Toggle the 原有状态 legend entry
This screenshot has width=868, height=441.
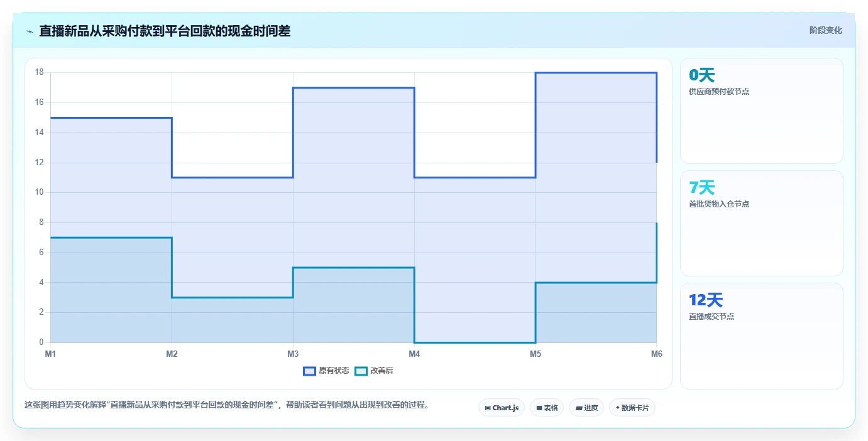[x=326, y=371]
